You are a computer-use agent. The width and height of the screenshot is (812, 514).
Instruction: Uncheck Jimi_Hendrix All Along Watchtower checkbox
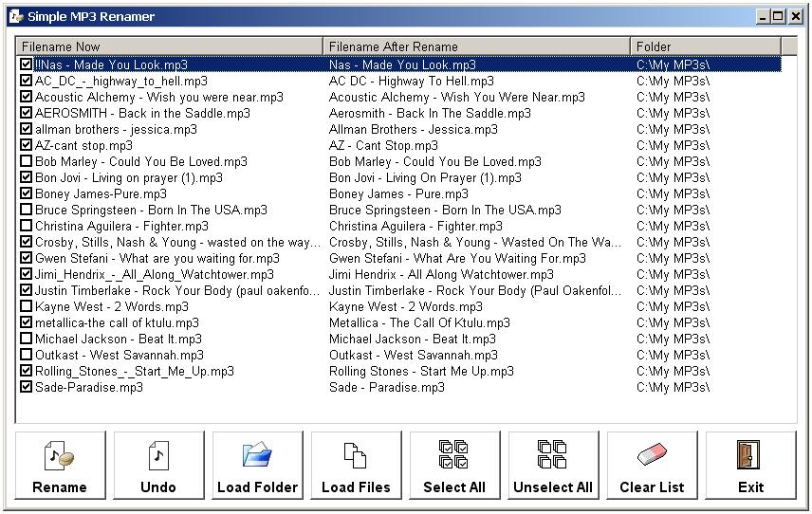tap(26, 273)
